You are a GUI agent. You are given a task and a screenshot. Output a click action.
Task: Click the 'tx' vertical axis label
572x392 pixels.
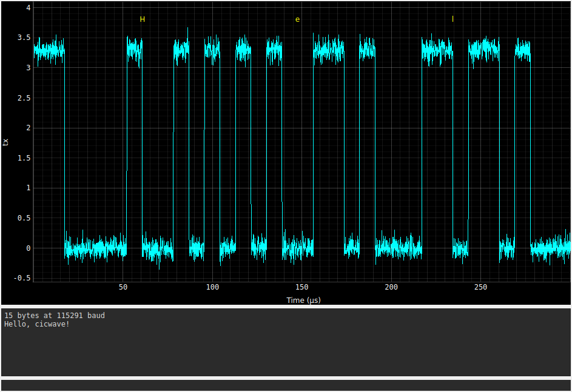click(5, 142)
